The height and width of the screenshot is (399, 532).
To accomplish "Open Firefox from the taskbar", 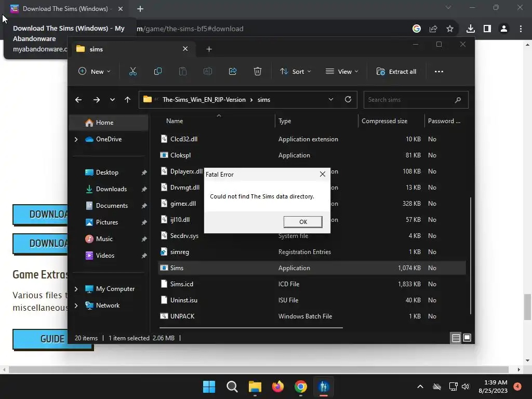I will pos(278,387).
